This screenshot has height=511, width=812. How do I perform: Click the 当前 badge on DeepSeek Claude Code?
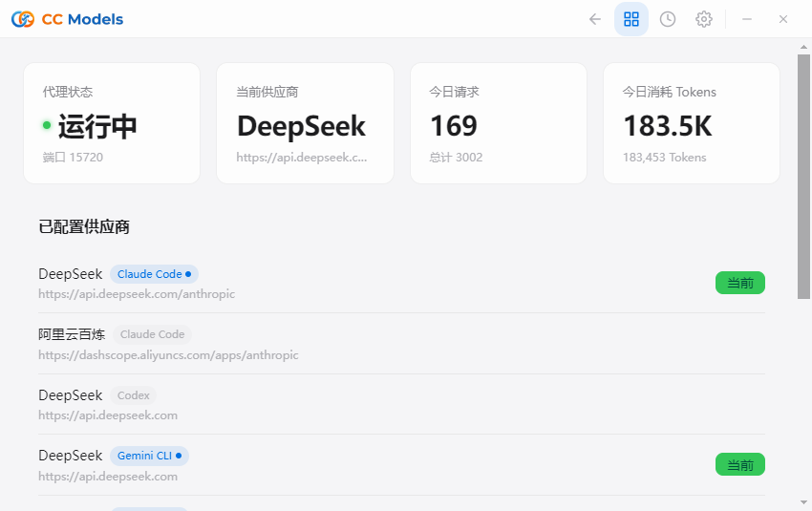point(740,283)
